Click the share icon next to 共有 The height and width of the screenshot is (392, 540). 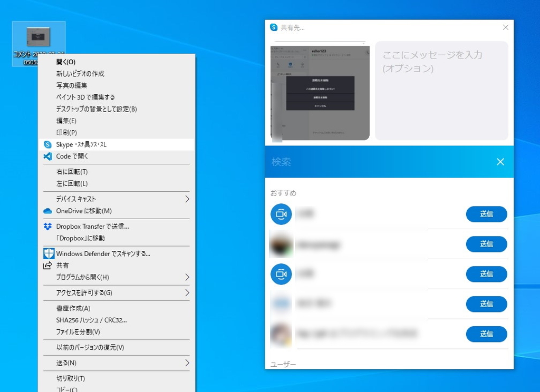(x=48, y=265)
